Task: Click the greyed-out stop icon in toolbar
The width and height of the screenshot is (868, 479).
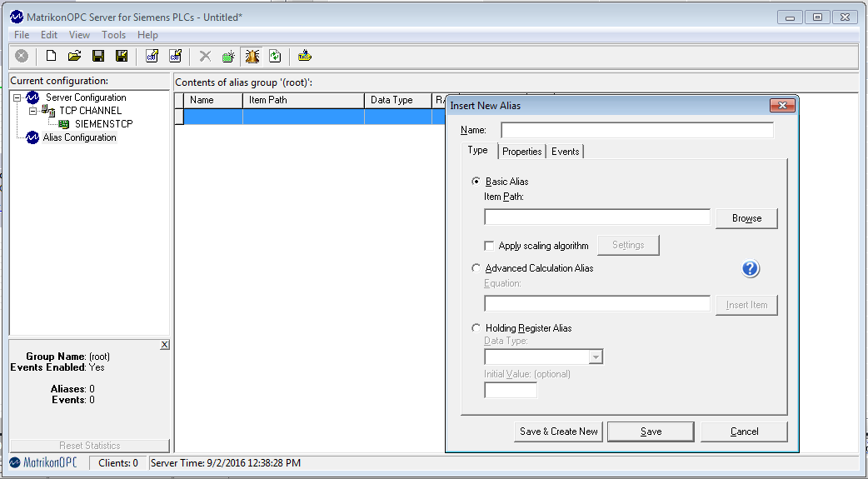Action: pyautogui.click(x=22, y=56)
